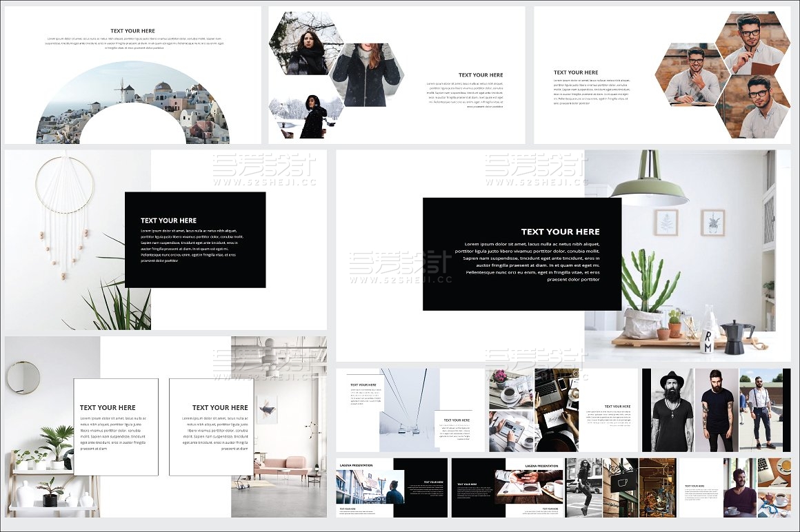Click the hanging dreamcatcher hoop

[64, 184]
